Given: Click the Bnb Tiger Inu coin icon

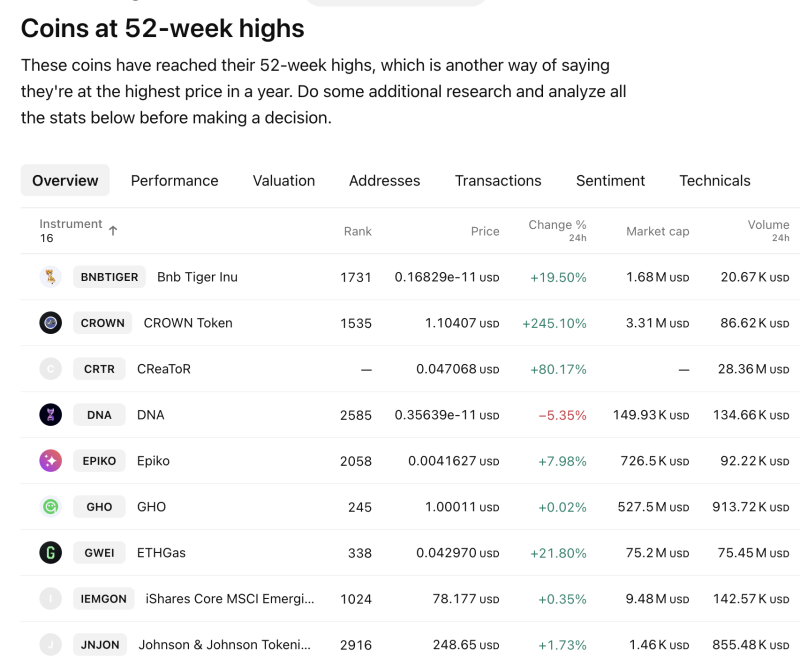Looking at the screenshot, I should pos(49,276).
